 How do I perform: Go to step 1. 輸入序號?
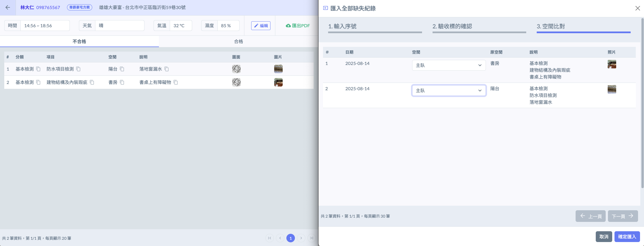coord(375,27)
